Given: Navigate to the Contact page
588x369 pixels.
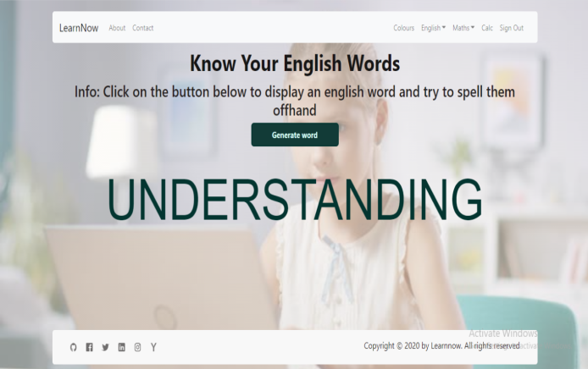Looking at the screenshot, I should coord(143,28).
